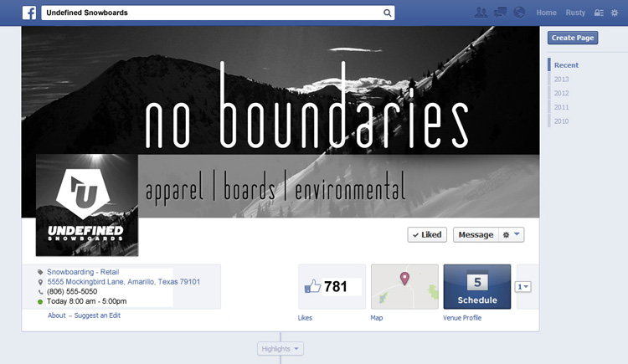Open the friend requests icon

coord(481,13)
